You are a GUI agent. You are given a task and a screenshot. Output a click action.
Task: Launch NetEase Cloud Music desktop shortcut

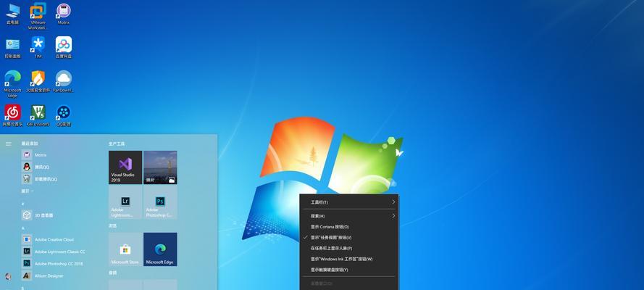(13, 115)
